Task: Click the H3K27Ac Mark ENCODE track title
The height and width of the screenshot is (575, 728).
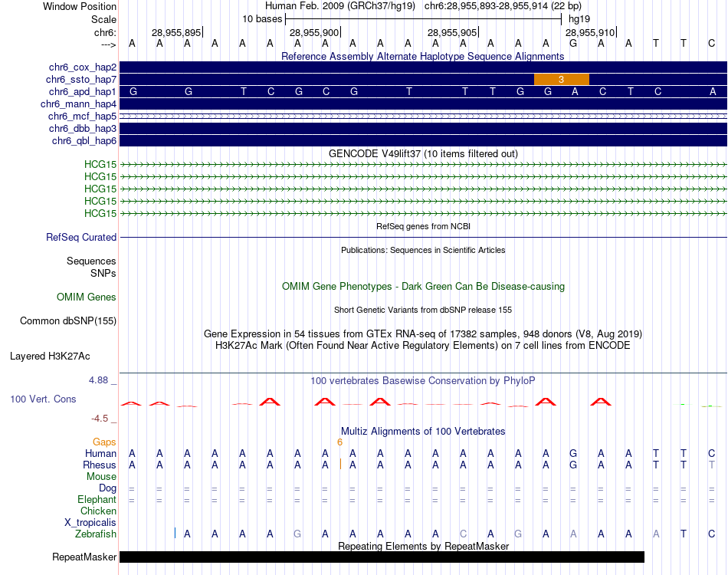Action: pyautogui.click(x=423, y=346)
